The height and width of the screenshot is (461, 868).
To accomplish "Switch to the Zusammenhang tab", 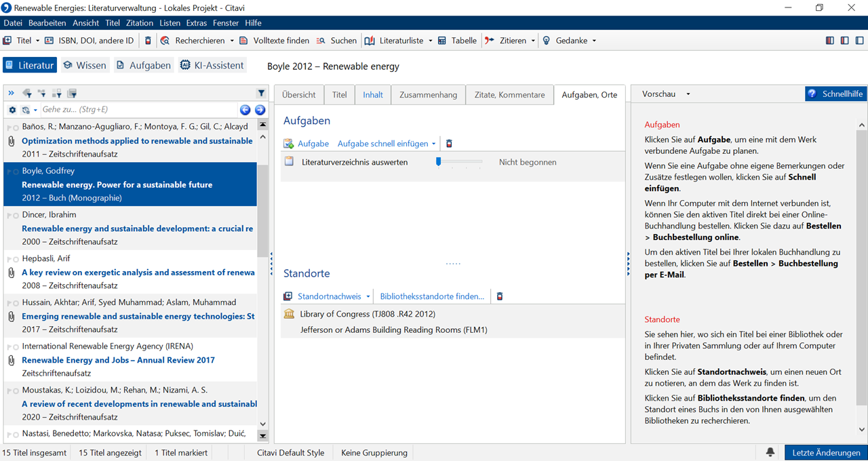I will pos(428,95).
